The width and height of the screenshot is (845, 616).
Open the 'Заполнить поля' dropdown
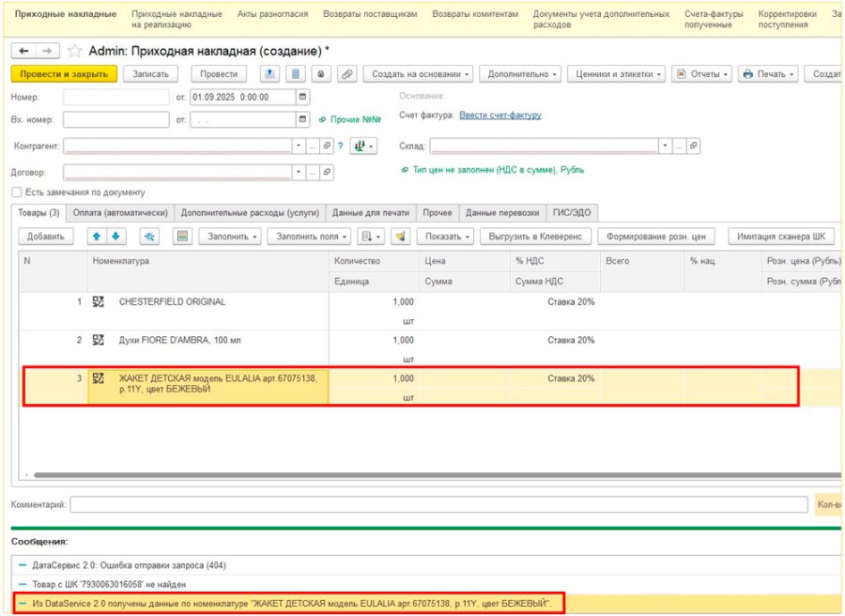click(x=309, y=236)
